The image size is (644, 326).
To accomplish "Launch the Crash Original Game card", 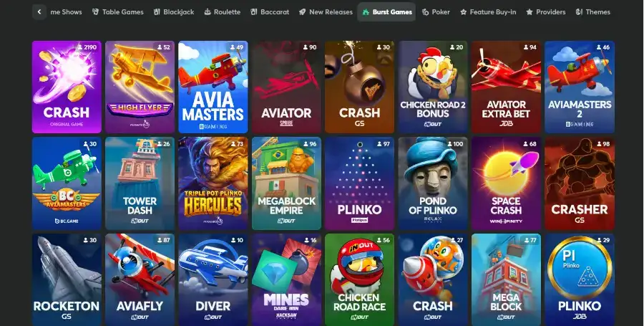I will [67, 87].
